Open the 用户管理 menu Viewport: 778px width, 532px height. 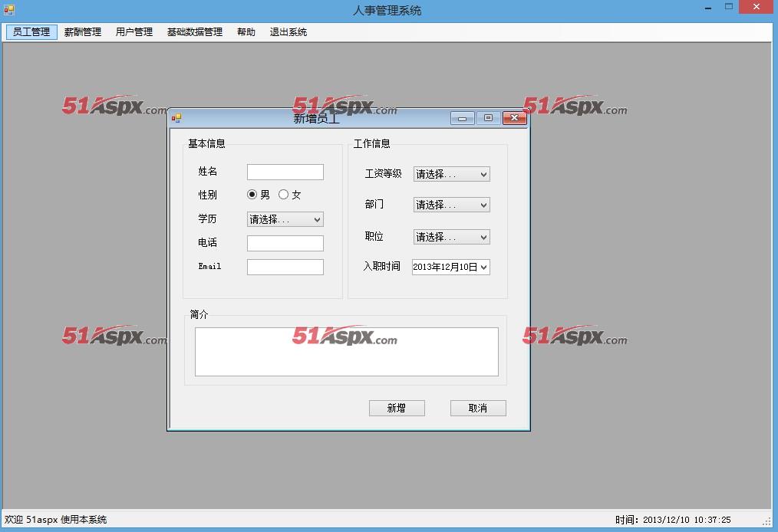coord(134,31)
